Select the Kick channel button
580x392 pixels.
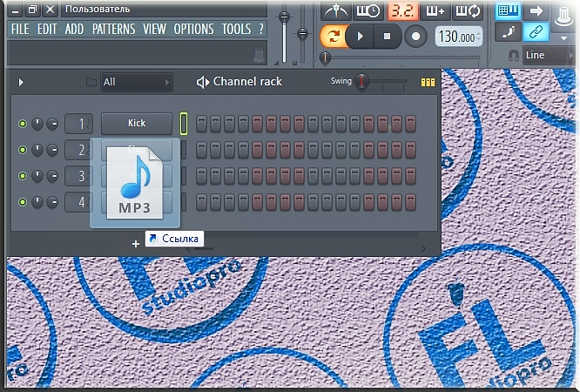click(136, 124)
